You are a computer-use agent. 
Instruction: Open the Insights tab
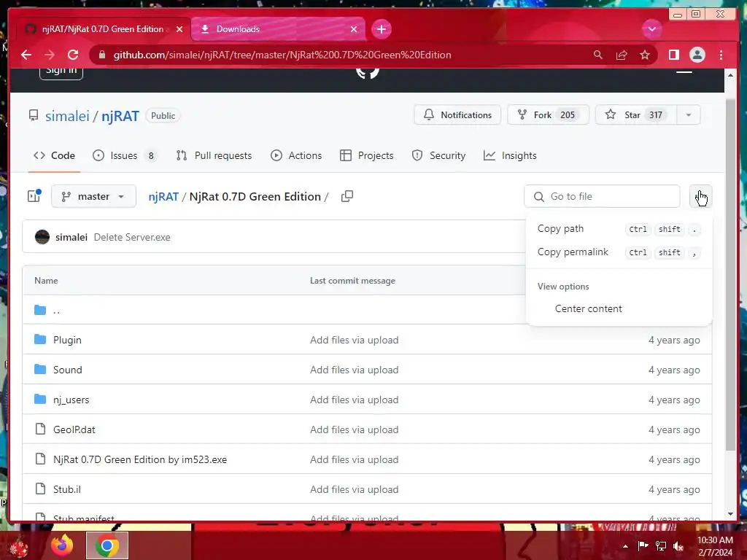pyautogui.click(x=510, y=156)
